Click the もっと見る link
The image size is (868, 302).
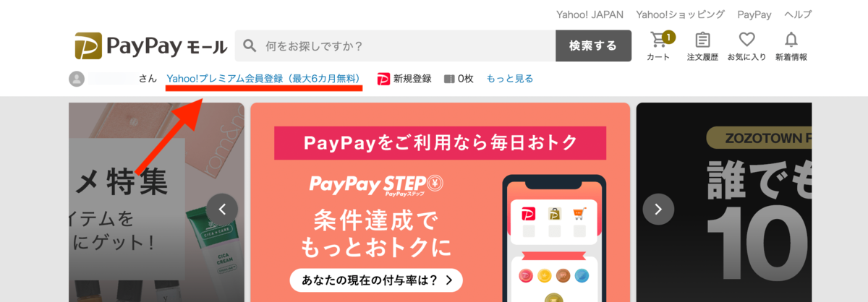[510, 79]
